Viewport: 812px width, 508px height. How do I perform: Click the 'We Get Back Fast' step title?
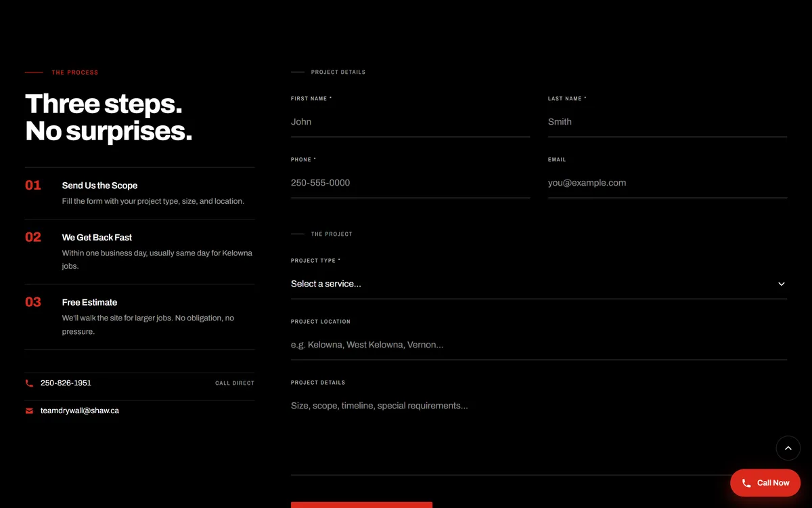tap(97, 238)
